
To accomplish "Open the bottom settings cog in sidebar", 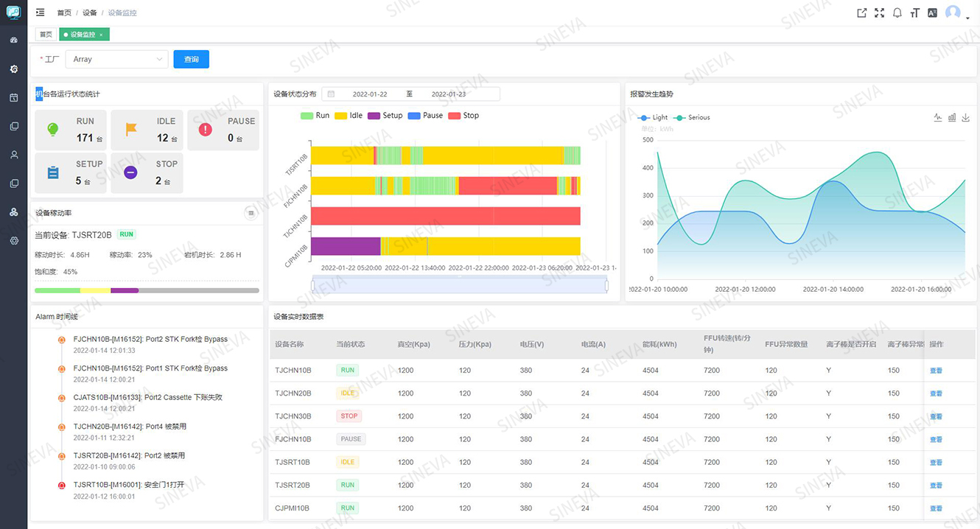I will tap(13, 241).
